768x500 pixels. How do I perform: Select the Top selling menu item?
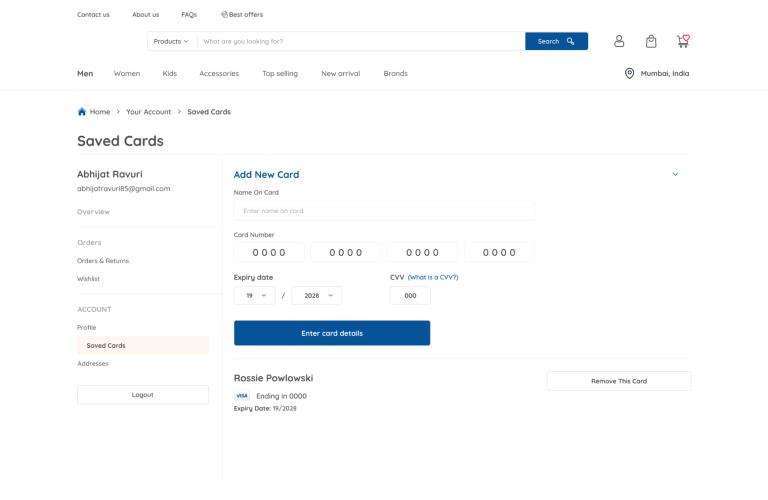tap(280, 73)
